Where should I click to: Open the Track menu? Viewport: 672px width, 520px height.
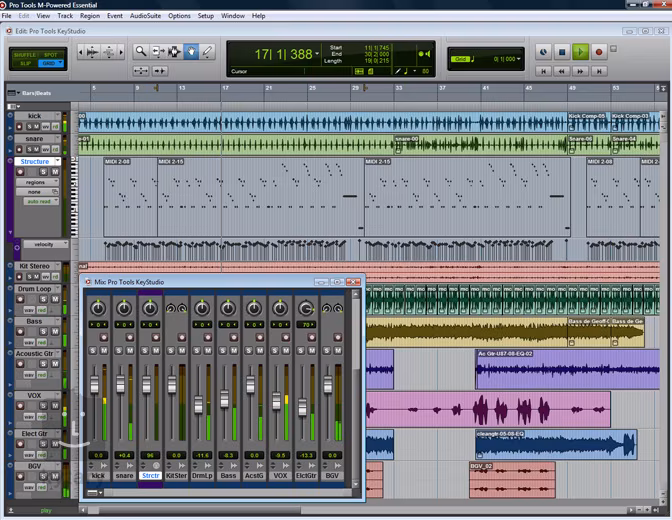65,16
